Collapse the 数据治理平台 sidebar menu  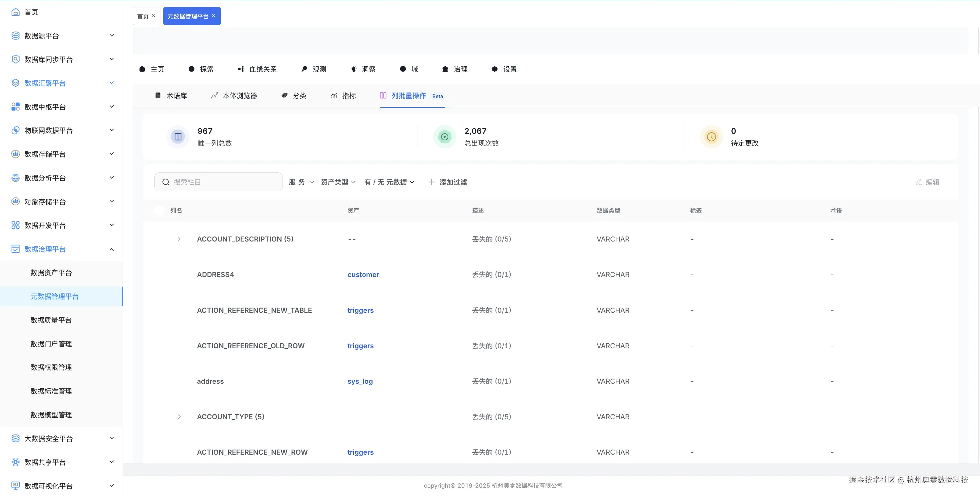tap(112, 249)
